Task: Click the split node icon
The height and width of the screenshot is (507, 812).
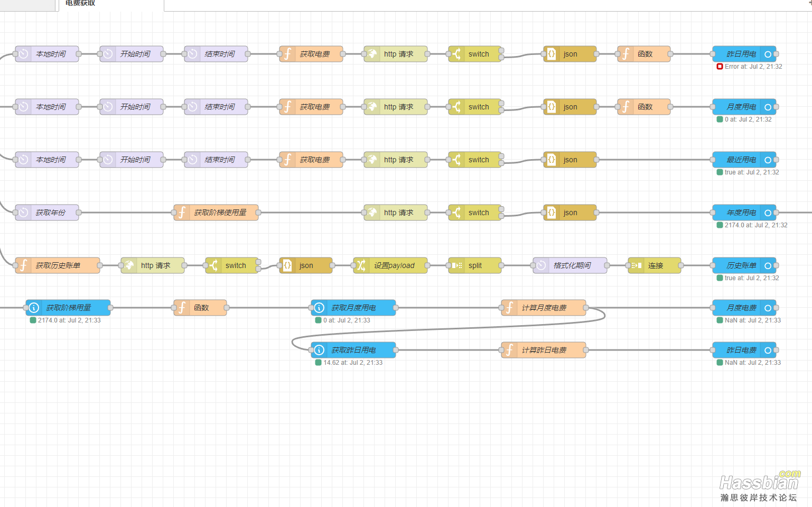Action: coord(457,265)
